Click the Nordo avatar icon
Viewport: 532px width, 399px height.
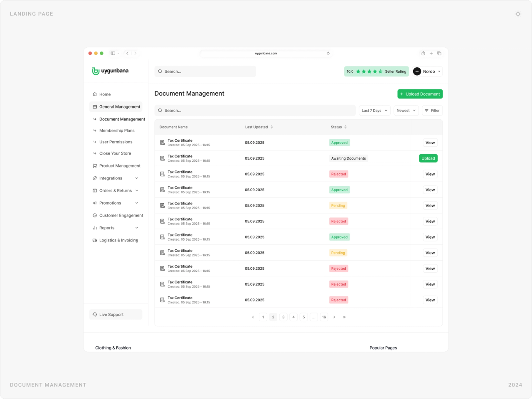(x=417, y=71)
